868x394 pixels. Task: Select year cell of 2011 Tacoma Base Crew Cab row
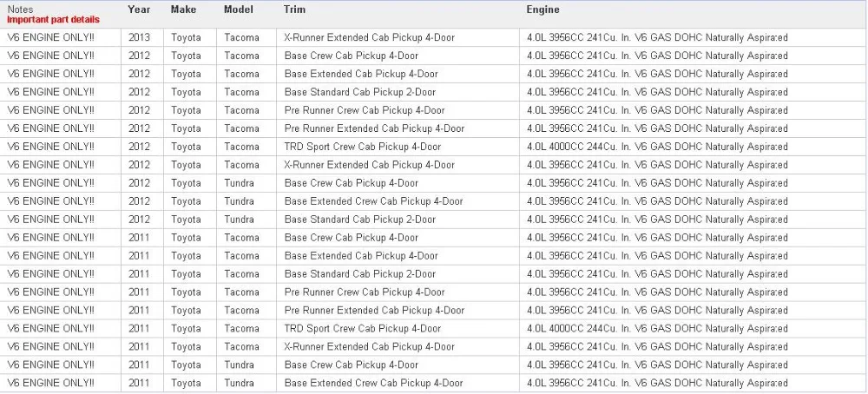pos(139,238)
